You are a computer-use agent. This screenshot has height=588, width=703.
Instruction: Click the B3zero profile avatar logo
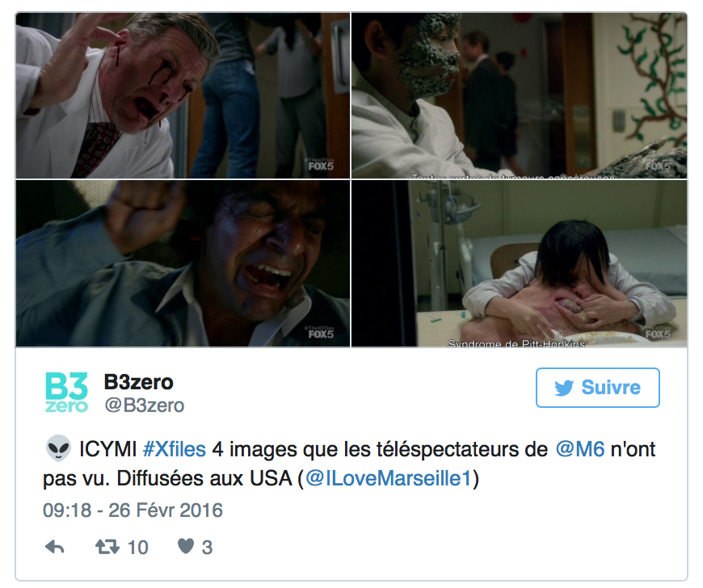pos(66,393)
